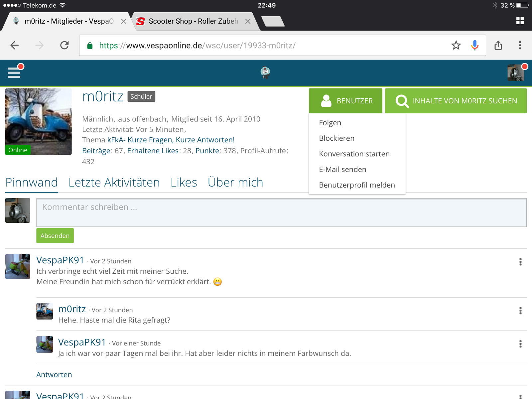Close the Scooter Shop browser tab
The height and width of the screenshot is (399, 532).
coord(248,21)
